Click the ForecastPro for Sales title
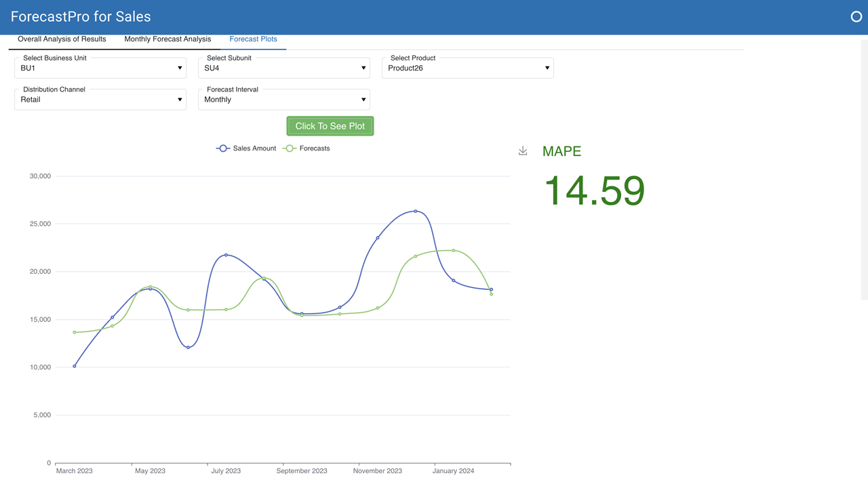 pos(81,17)
